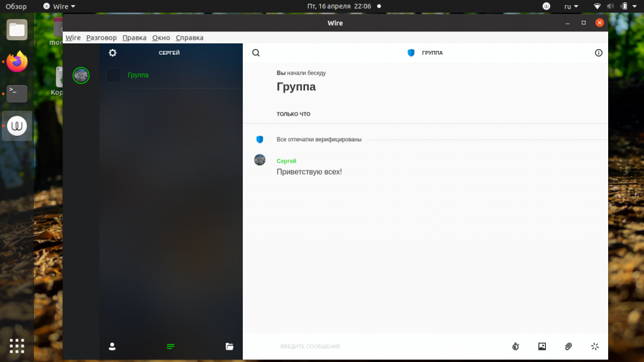
Task: Open the timed message timer icon
Action: pyautogui.click(x=515, y=346)
